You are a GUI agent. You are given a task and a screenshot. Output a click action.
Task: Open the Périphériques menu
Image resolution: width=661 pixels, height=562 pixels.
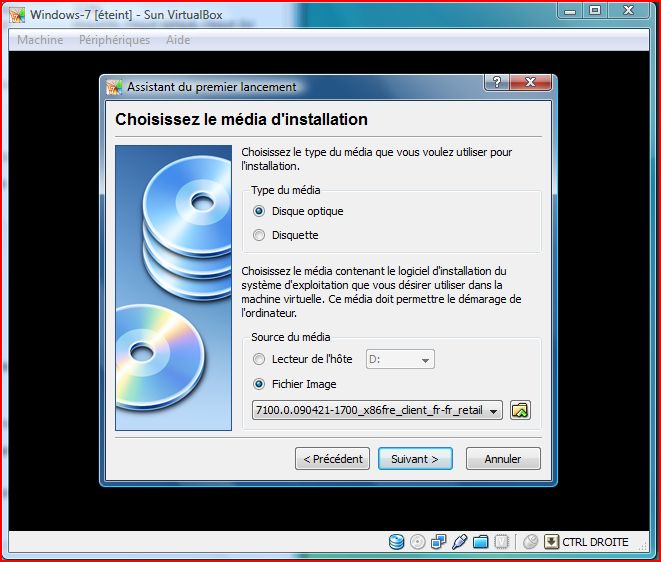click(x=114, y=40)
